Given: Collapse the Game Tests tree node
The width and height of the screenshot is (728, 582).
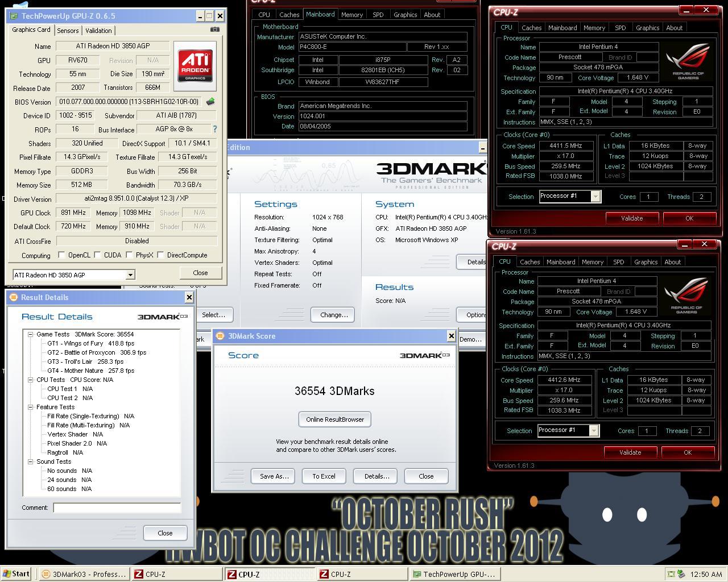Looking at the screenshot, I should 31,334.
